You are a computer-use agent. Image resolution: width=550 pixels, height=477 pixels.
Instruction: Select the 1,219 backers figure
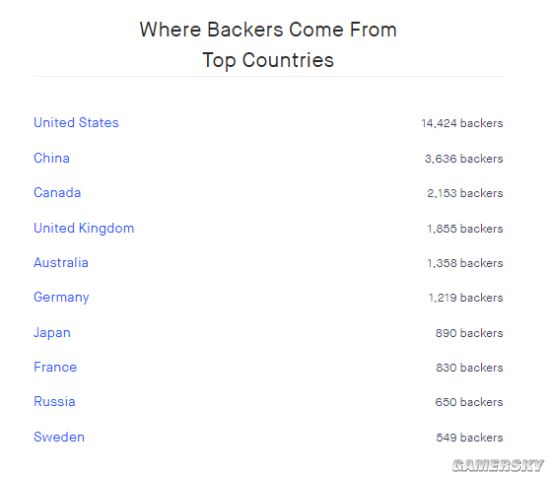(466, 298)
